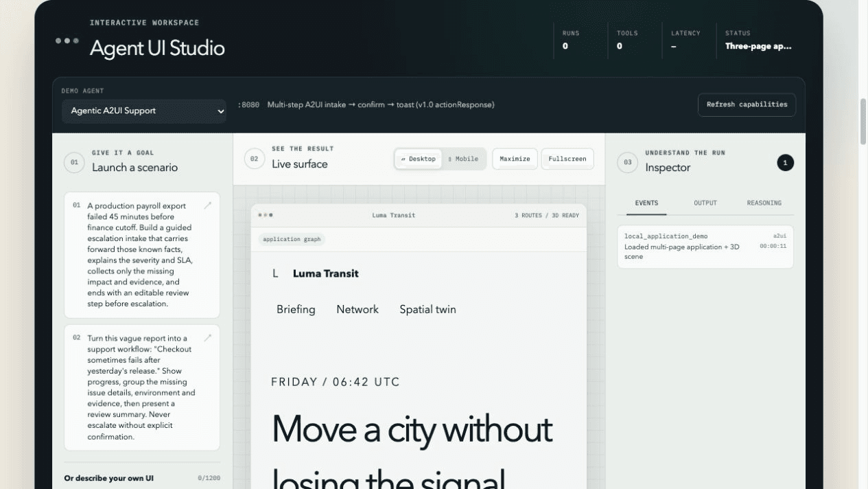
Task: Click the FRIDAY / 06:42 UTC text
Action: pyautogui.click(x=336, y=382)
